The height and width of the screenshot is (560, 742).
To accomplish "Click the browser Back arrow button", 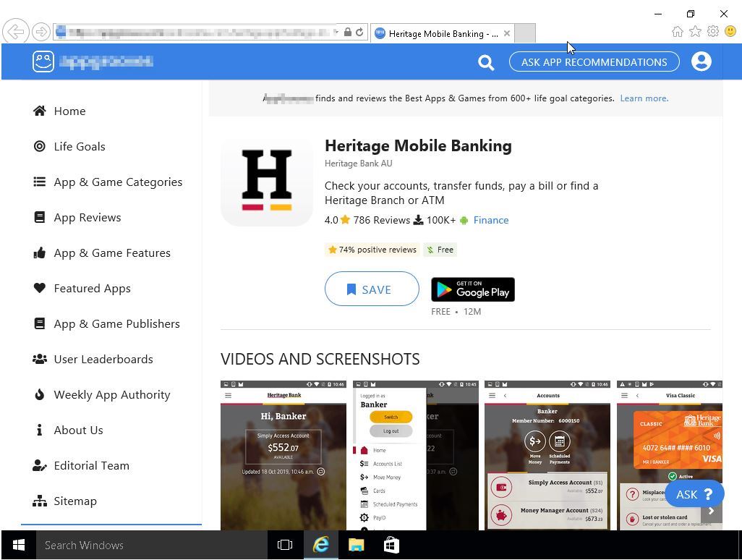I will tap(16, 32).
